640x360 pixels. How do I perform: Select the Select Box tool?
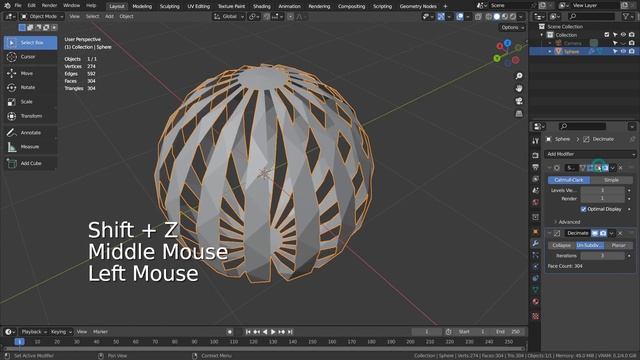point(31,42)
